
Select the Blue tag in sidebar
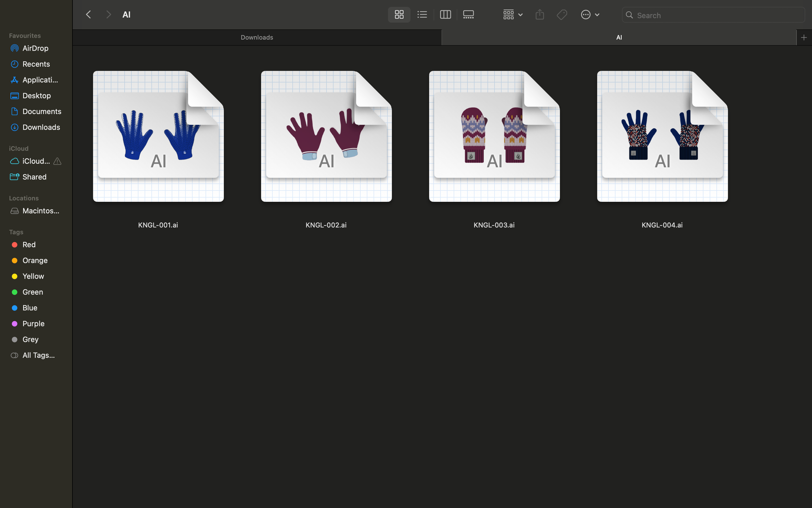coord(30,308)
